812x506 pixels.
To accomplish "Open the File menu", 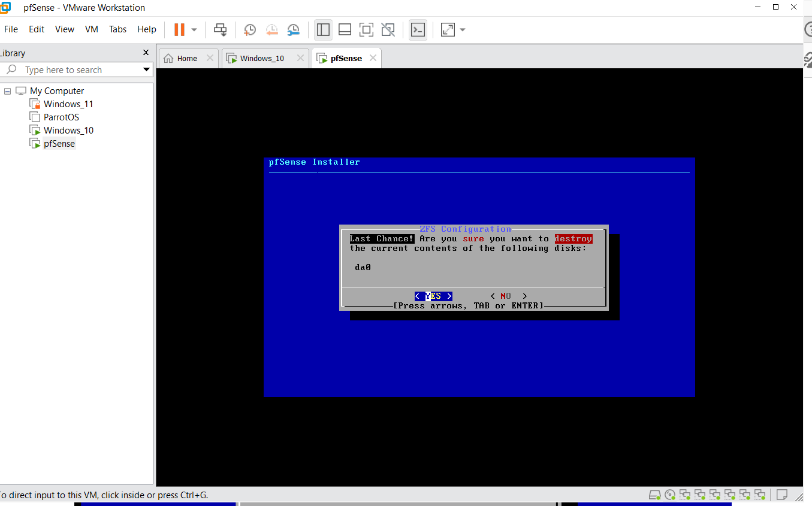I will click(x=11, y=29).
